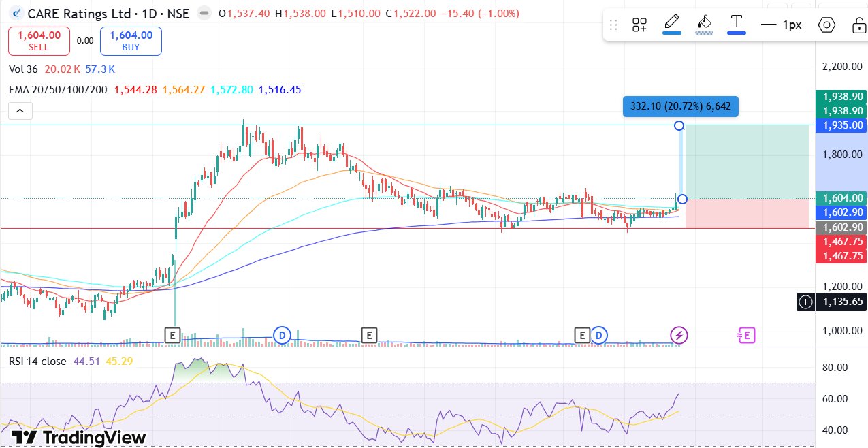Click the 57.3 K volume value
Image resolution: width=868 pixels, height=448 pixels.
pyautogui.click(x=100, y=69)
